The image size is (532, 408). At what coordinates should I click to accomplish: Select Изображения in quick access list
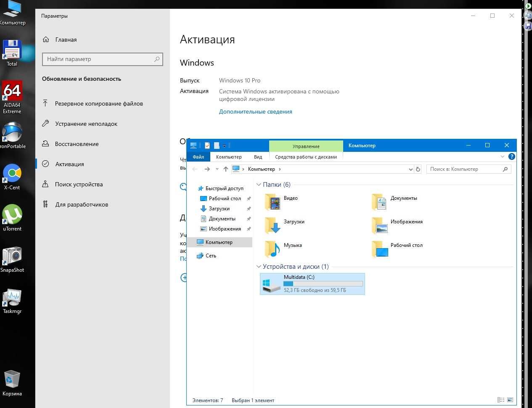(x=225, y=229)
